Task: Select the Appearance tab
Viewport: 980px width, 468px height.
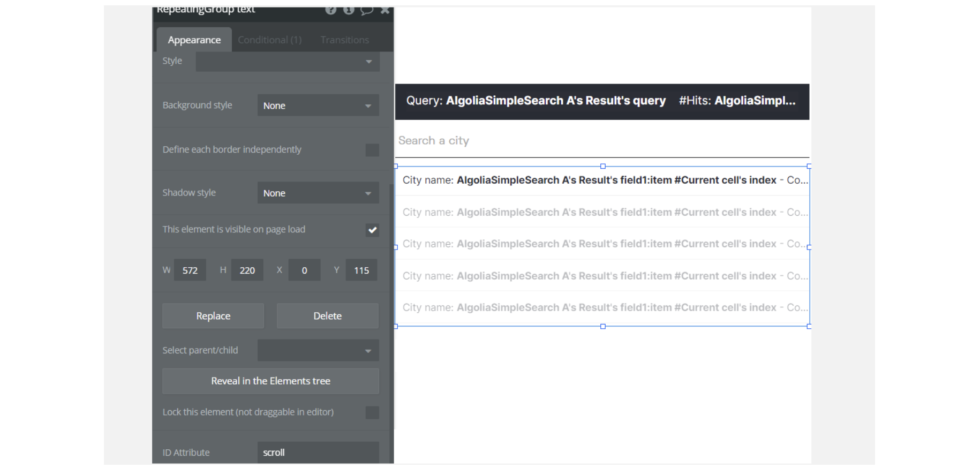Action: coord(194,40)
